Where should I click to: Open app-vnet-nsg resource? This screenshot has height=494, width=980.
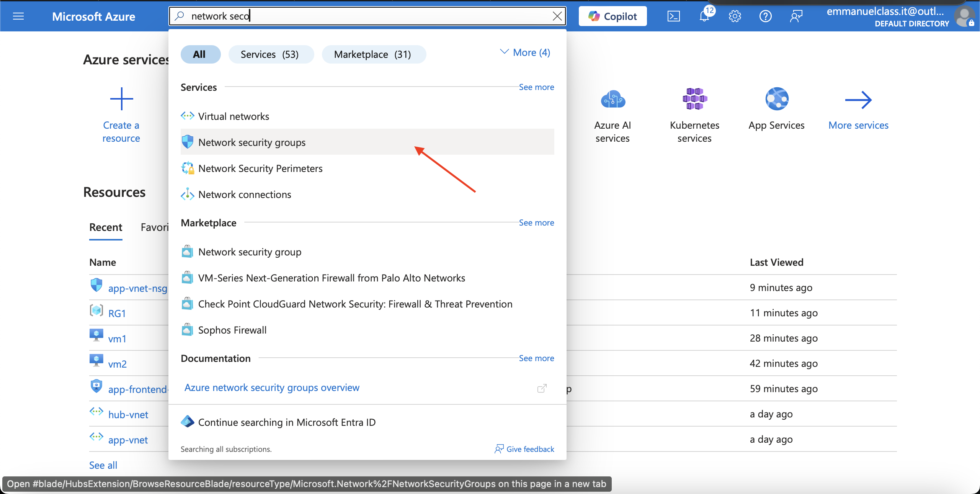(137, 288)
